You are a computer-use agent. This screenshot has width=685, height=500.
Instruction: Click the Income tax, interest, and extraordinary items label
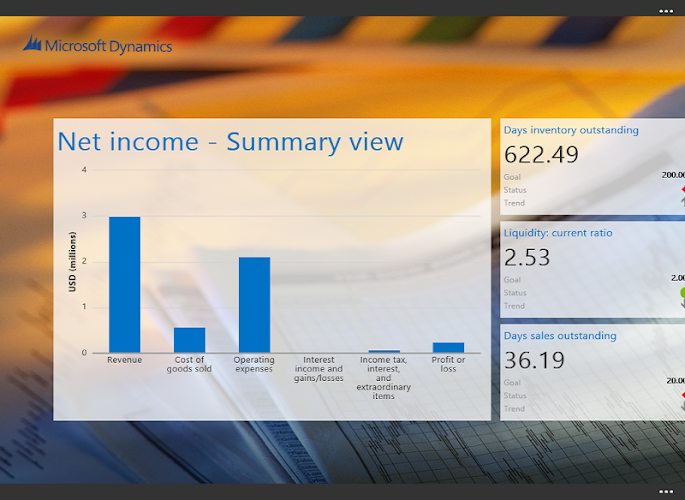click(384, 378)
